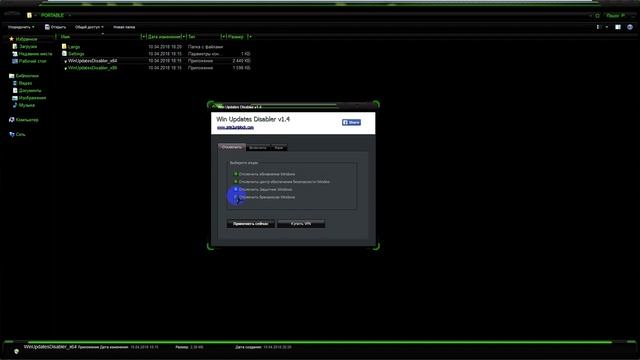Switch to the first (Disable) tab
Image resolution: width=640 pixels, height=360 pixels.
click(x=232, y=147)
